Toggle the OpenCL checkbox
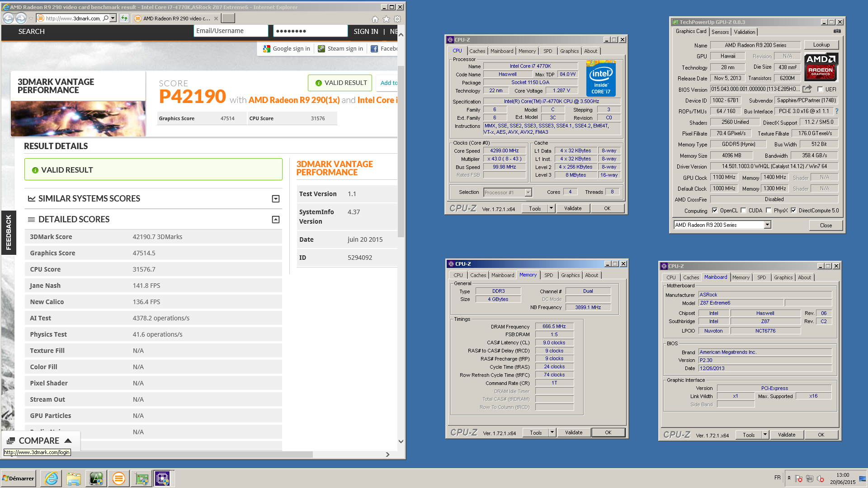This screenshot has height=488, width=868. click(x=715, y=210)
